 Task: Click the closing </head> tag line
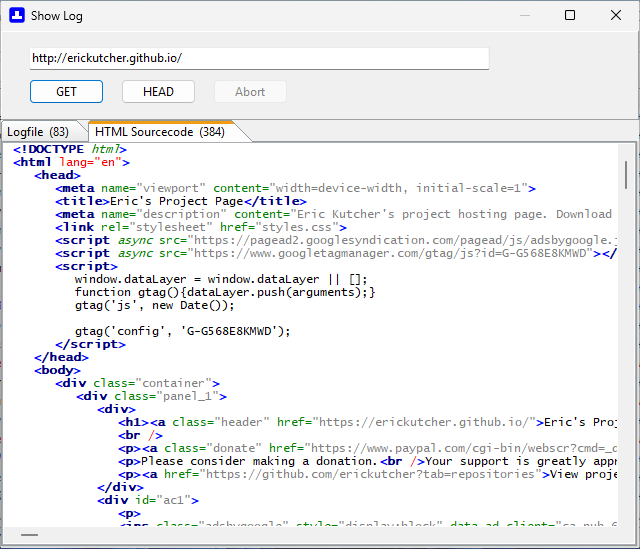61,358
